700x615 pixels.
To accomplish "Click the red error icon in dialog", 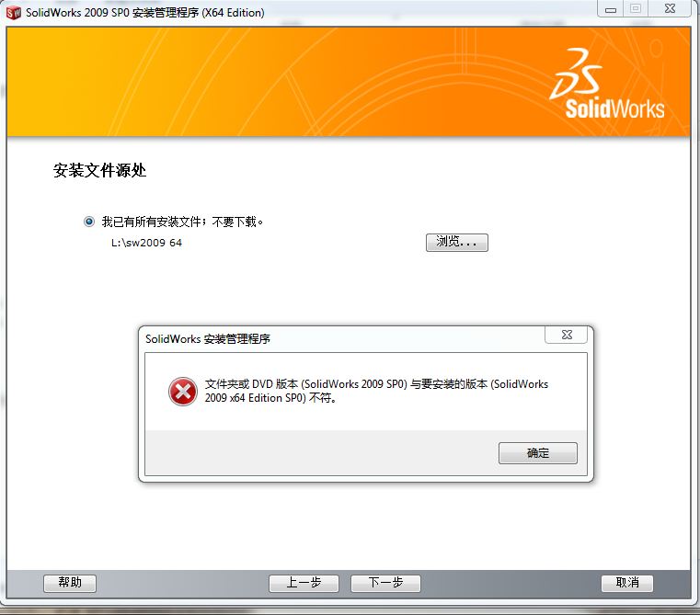I will (x=183, y=392).
